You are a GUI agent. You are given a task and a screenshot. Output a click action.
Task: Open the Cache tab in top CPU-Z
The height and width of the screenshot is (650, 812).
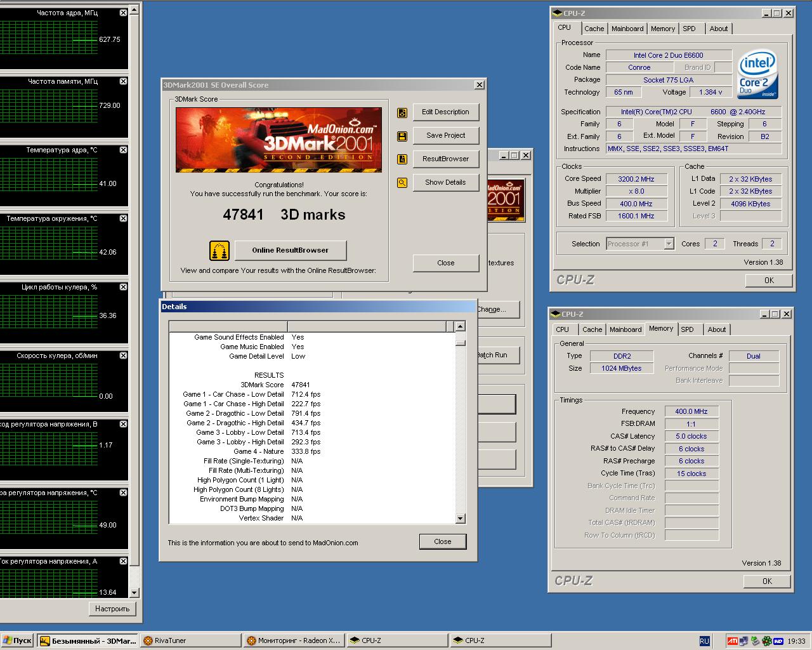(x=594, y=29)
